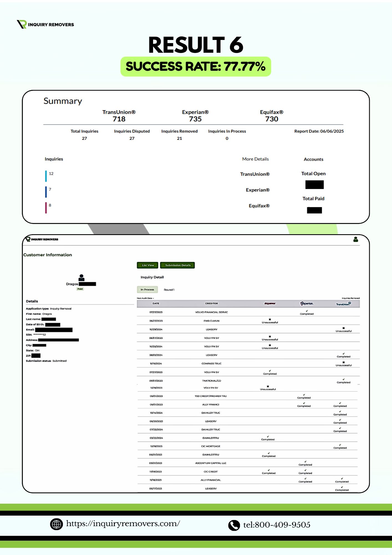This screenshot has width=392, height=555.
Task: Click the checkmark in the 03/22/2024 DAIMLERTRU row
Action: click(x=268, y=437)
